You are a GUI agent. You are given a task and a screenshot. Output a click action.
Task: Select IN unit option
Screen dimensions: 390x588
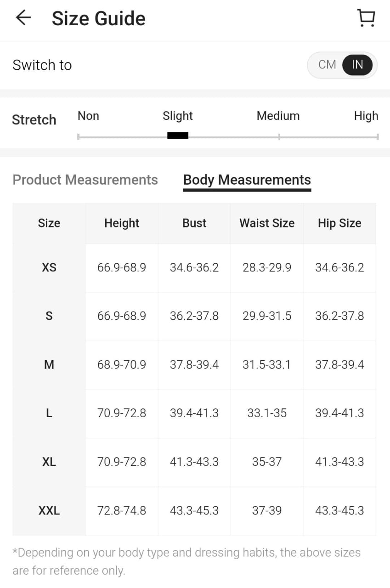click(357, 65)
